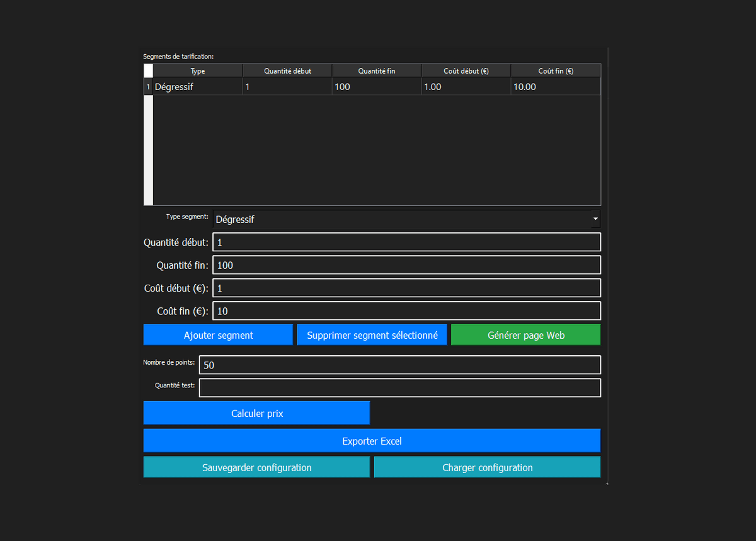Click inside the Quantité fin input field
This screenshot has height=541, width=756.
coord(406,265)
